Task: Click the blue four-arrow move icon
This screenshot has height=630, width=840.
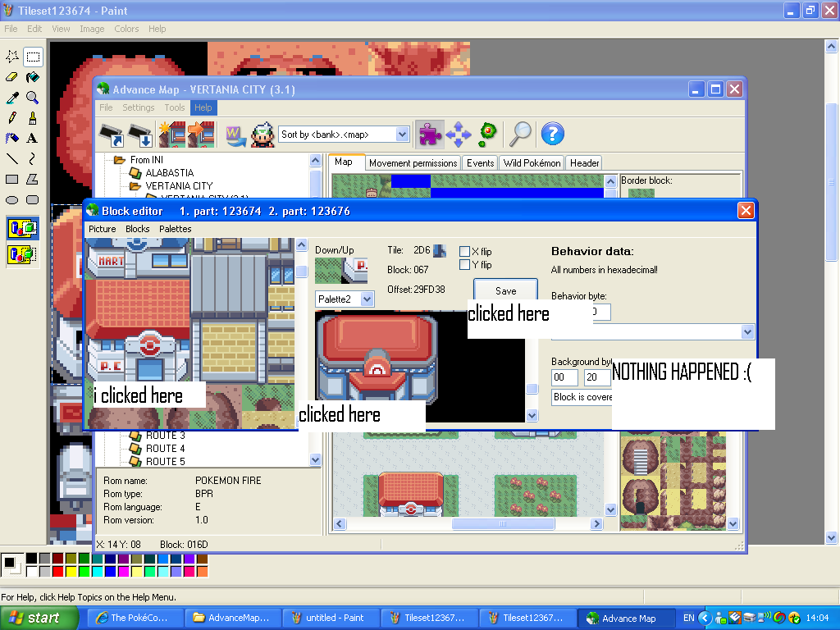Action: (x=459, y=133)
